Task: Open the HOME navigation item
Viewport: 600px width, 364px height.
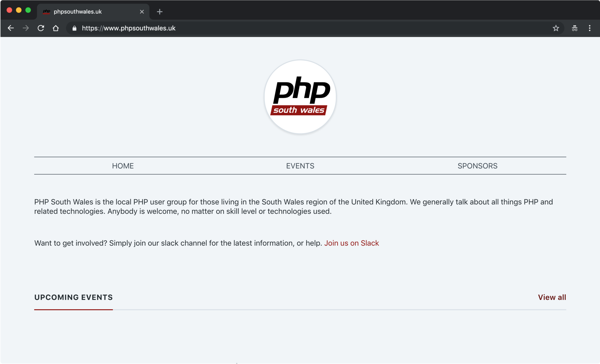Action: [123, 166]
